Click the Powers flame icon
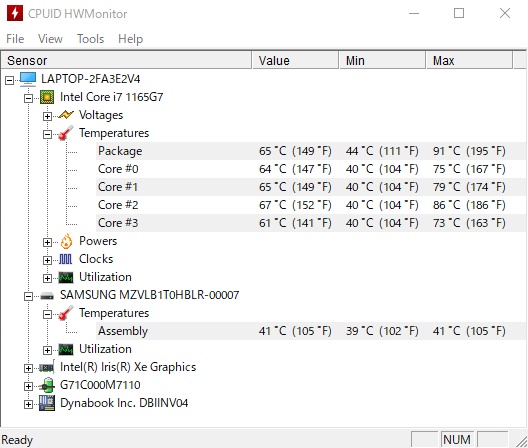The height and width of the screenshot is (448, 528). tap(66, 241)
